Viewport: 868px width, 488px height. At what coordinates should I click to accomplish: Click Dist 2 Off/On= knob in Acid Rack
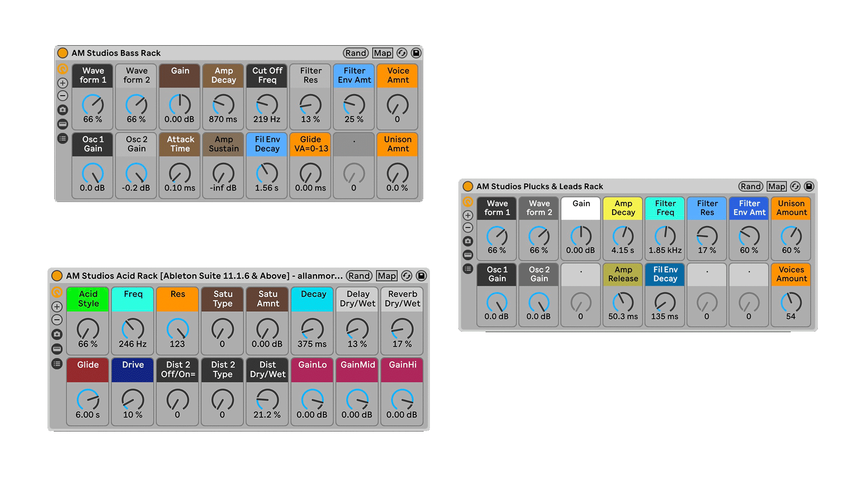pyautogui.click(x=178, y=399)
